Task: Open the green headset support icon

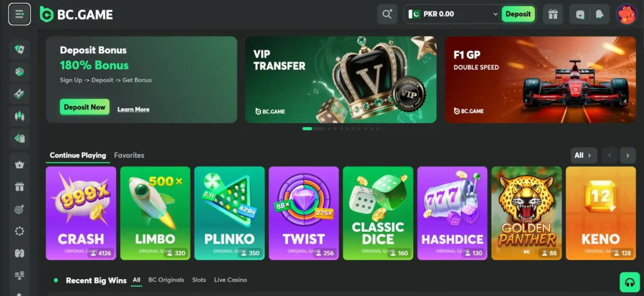Action: [x=630, y=282]
